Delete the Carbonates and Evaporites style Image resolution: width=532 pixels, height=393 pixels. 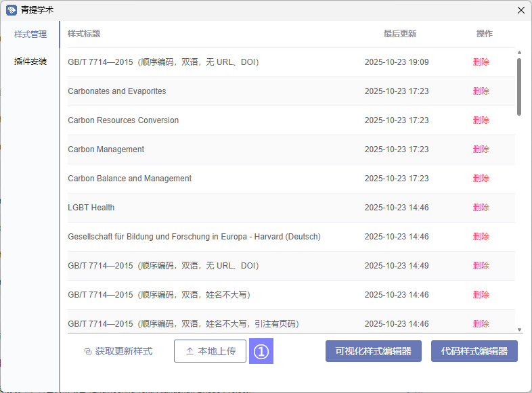[481, 91]
